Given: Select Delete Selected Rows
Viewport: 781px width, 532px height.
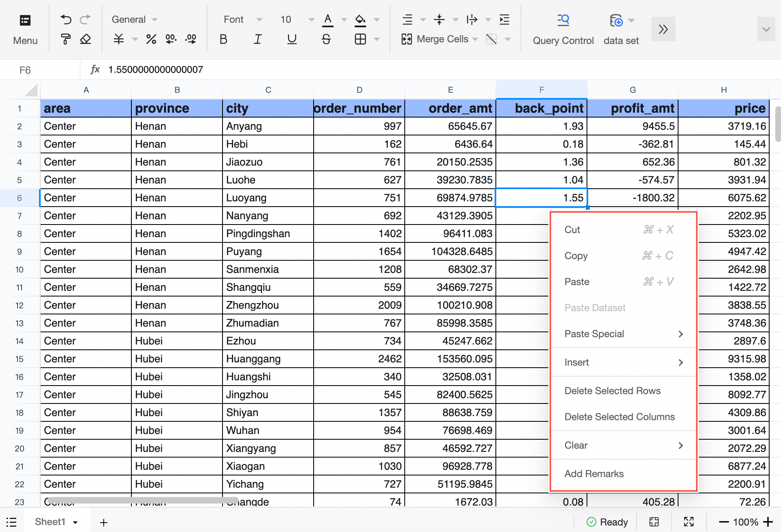Looking at the screenshot, I should click(x=623, y=391).
